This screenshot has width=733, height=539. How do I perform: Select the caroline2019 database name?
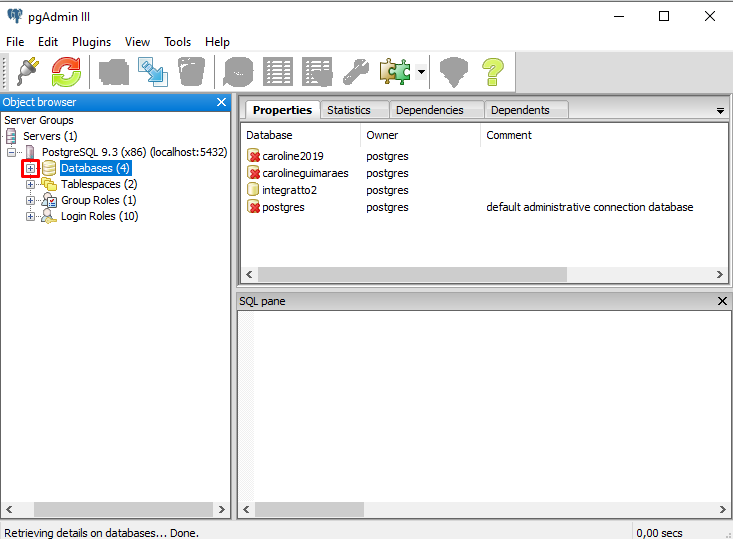[x=293, y=156]
